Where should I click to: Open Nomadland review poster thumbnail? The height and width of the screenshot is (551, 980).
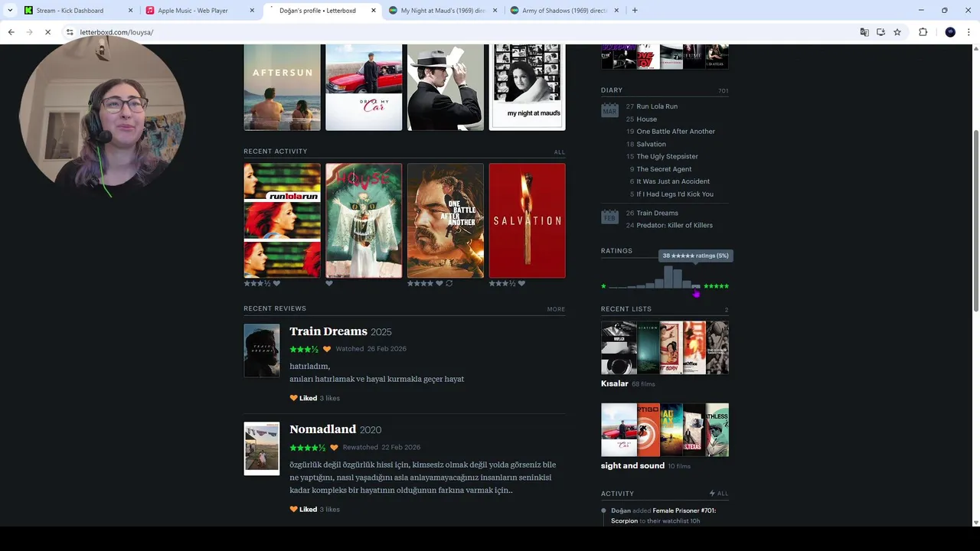[x=262, y=448]
